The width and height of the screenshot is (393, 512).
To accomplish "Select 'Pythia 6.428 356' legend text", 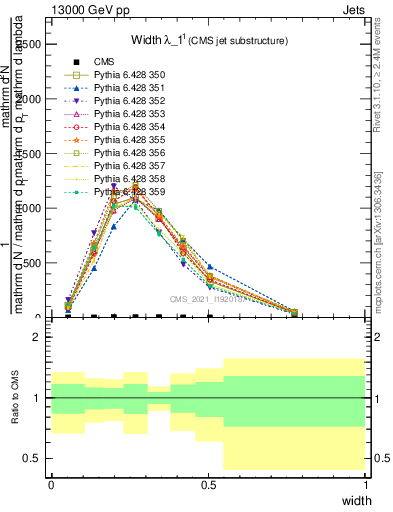I will [130, 153].
